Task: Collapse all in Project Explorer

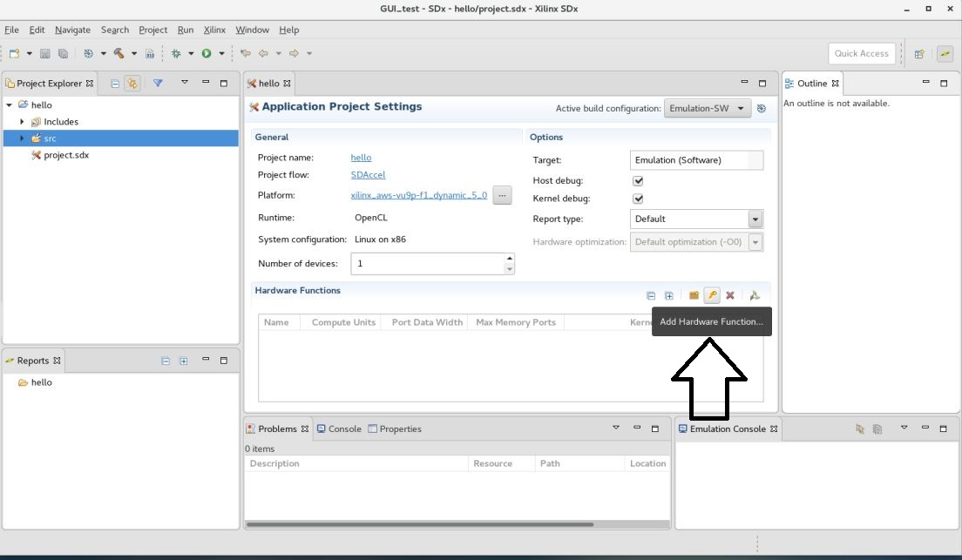Action: pos(115,84)
